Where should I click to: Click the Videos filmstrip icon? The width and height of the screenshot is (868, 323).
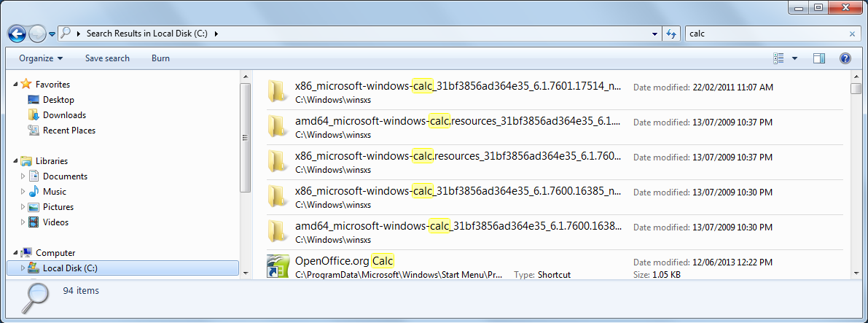34,222
